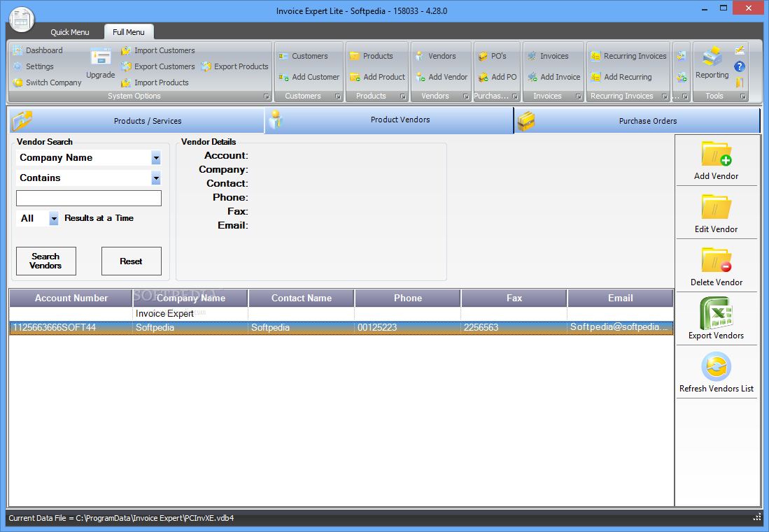This screenshot has height=532, width=769.
Task: Open Recurring Invoices from the ribbon
Action: tap(629, 57)
